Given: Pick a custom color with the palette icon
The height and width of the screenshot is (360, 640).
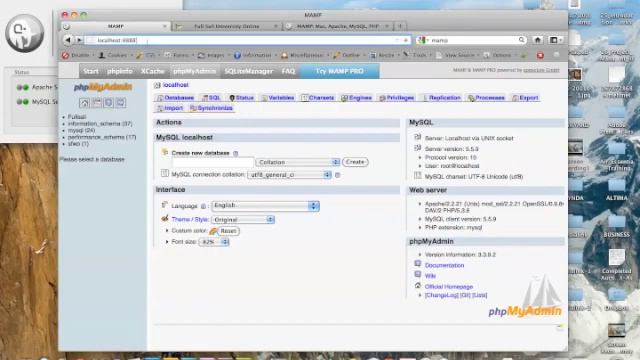Looking at the screenshot, I should click(x=213, y=231).
